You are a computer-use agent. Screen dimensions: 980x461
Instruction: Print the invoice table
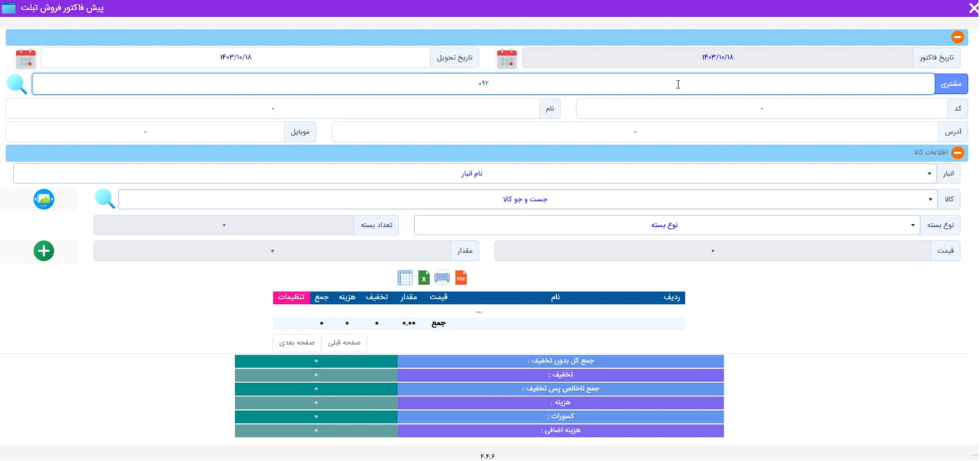point(442,277)
